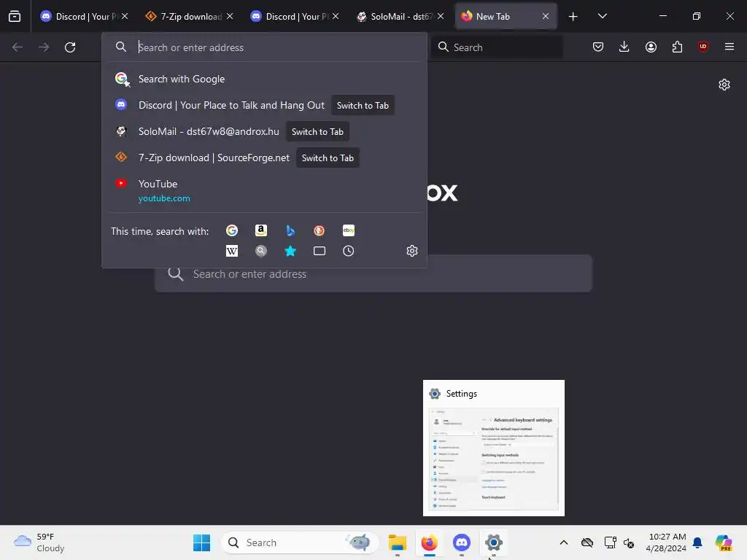Open the Firefox application menu
747x560 pixels.
click(729, 47)
